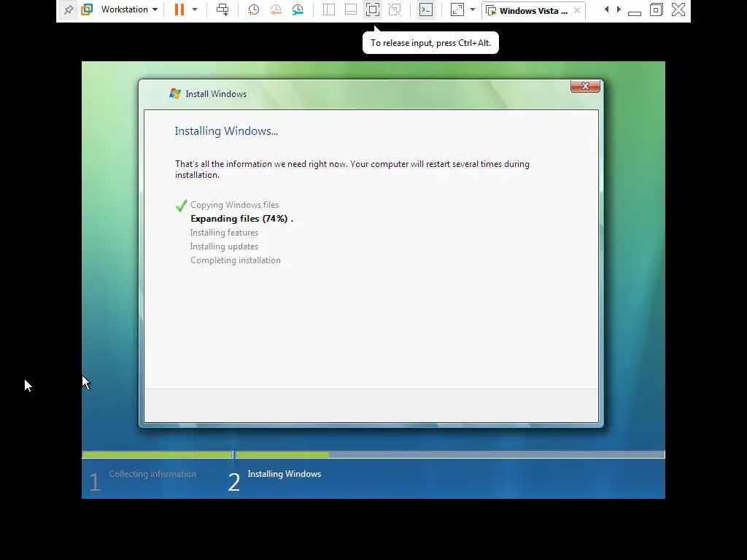This screenshot has height=560, width=747.
Task: Click 'Copying Windows files' text
Action: (x=234, y=205)
